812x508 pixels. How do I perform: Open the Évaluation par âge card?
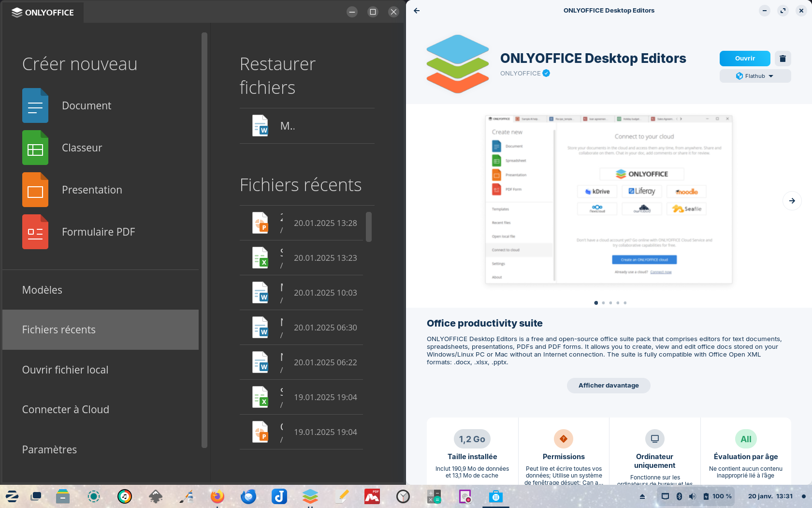pos(746,451)
